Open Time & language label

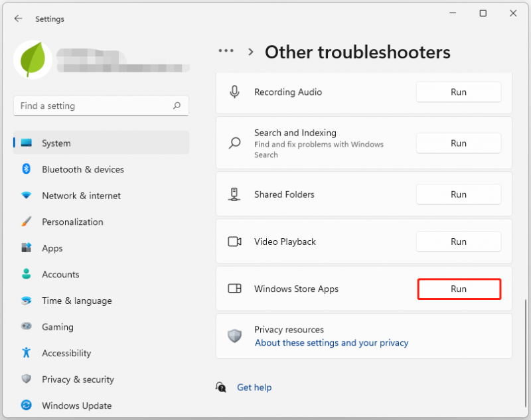(76, 301)
